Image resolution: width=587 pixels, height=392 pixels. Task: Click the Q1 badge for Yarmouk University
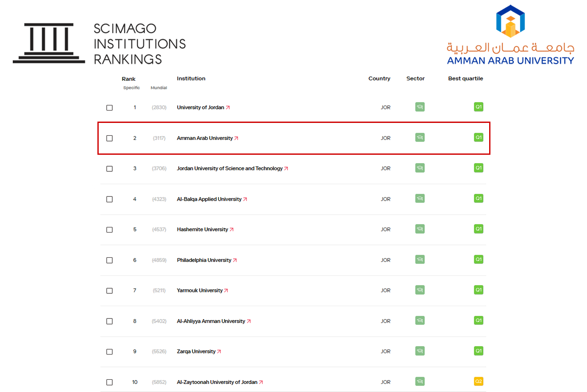[479, 290]
